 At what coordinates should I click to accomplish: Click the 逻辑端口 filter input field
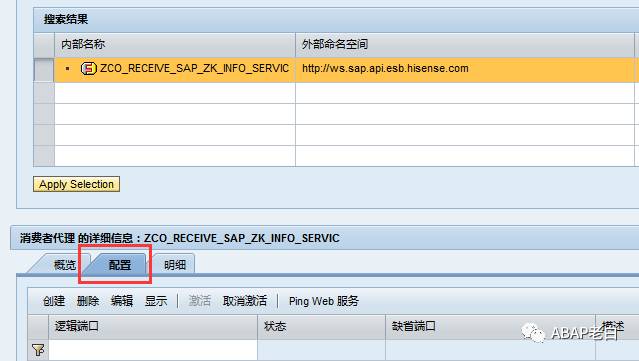pos(153,350)
